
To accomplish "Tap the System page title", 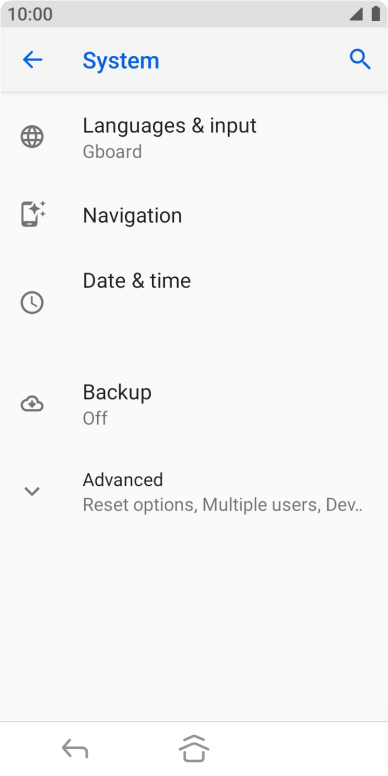I will tap(121, 60).
